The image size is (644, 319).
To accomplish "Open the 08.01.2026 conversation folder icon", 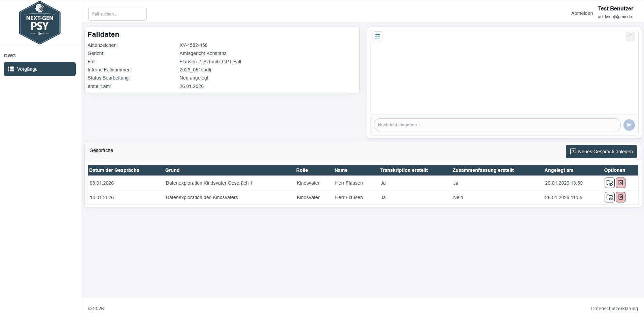I will (x=609, y=183).
